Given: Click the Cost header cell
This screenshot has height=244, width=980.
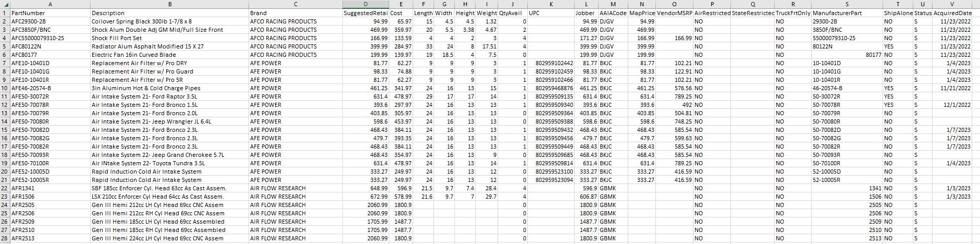Looking at the screenshot, I should click(x=401, y=13).
